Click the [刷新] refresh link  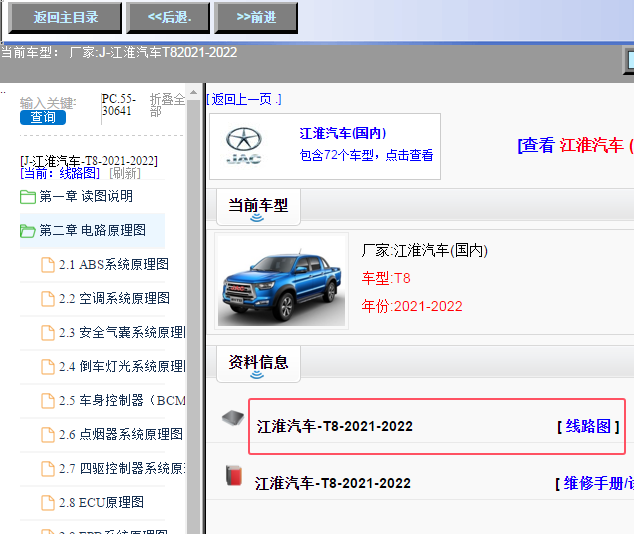point(125,173)
